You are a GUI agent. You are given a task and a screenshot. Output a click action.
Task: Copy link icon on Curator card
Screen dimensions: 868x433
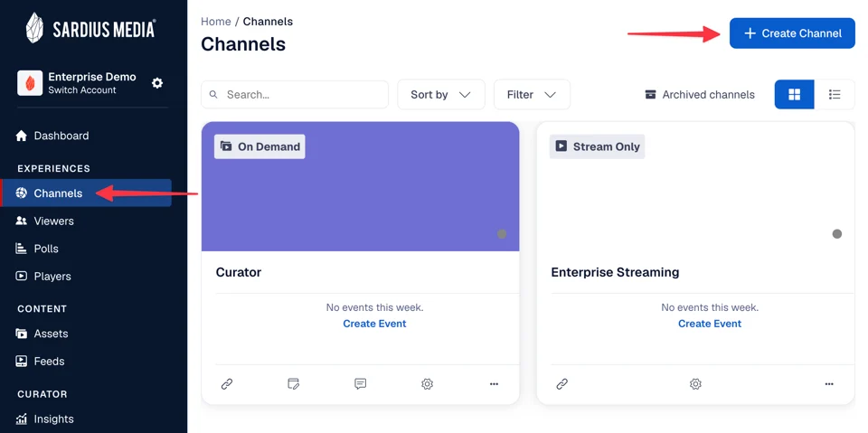tap(226, 383)
